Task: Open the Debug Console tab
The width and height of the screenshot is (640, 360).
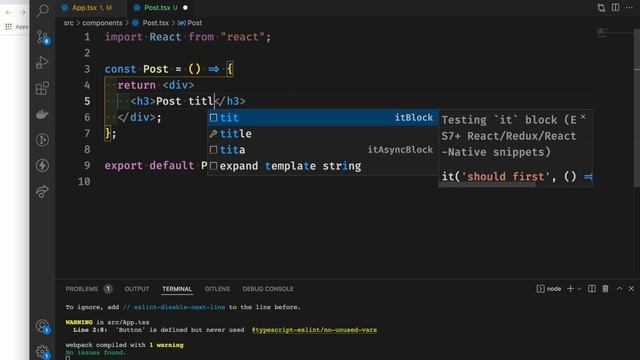Action: (268, 289)
